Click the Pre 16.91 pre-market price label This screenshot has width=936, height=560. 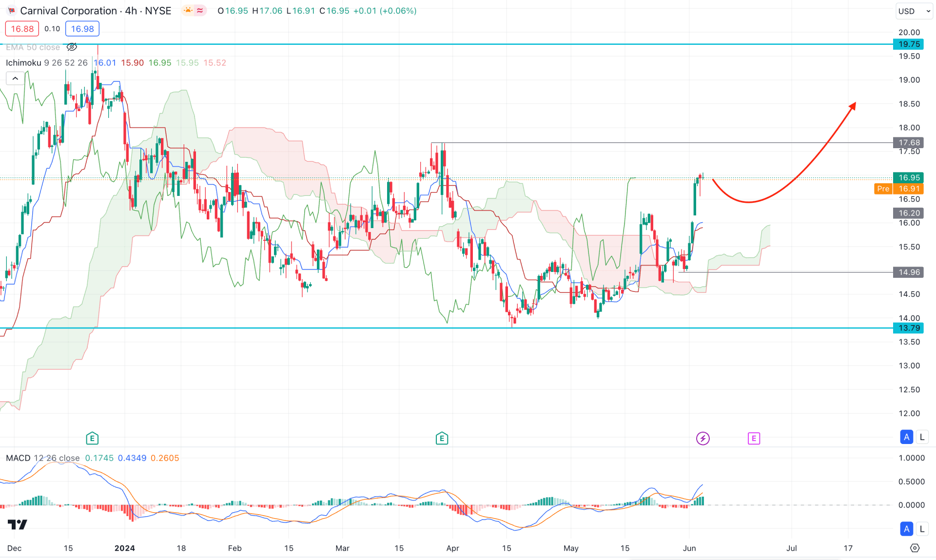899,189
